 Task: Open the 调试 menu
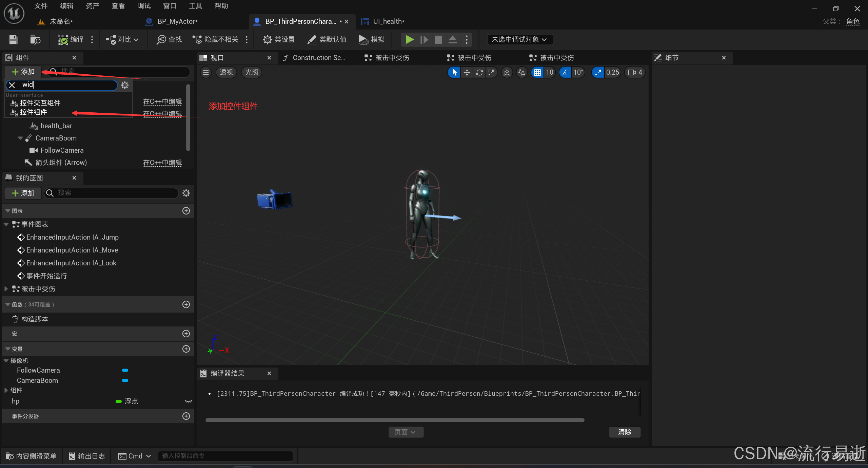pyautogui.click(x=144, y=6)
